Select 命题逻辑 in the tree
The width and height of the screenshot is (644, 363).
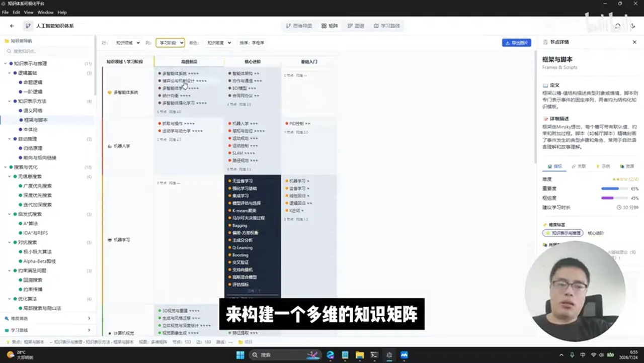click(33, 82)
